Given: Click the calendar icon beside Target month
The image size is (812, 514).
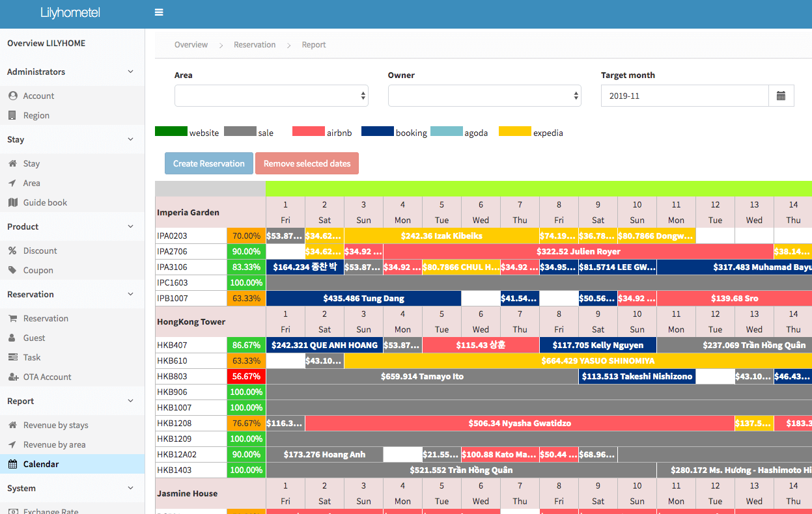Looking at the screenshot, I should (781, 96).
